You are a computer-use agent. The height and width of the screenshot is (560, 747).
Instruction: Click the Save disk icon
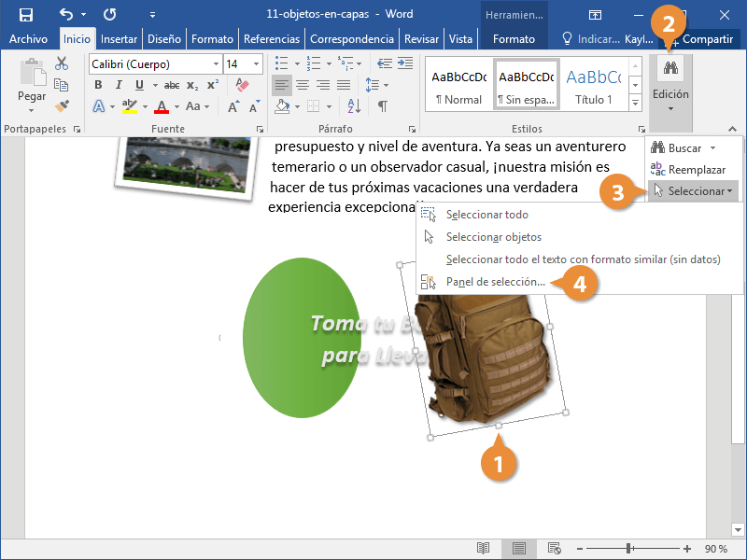(x=26, y=14)
